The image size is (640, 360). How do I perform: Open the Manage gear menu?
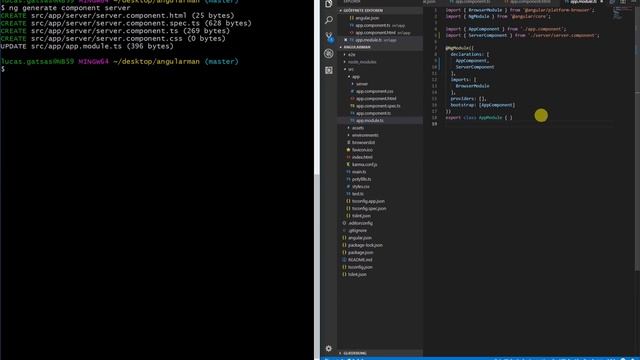pyautogui.click(x=329, y=348)
